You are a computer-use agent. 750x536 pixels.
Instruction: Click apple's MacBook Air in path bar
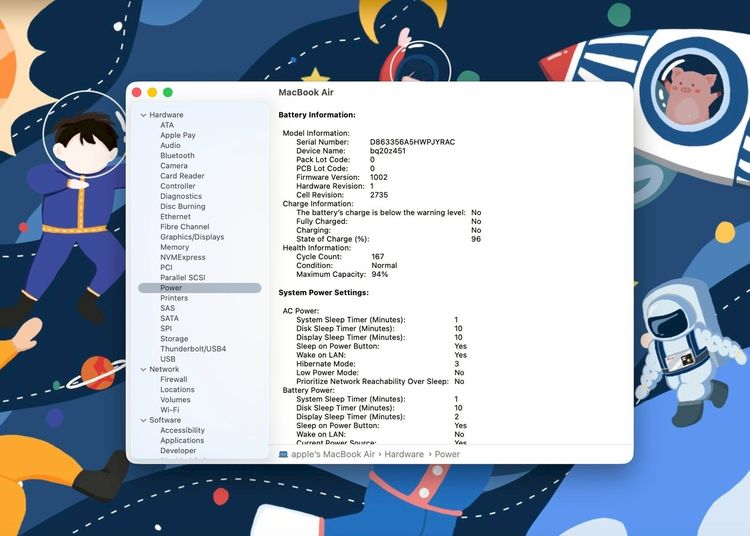(333, 454)
